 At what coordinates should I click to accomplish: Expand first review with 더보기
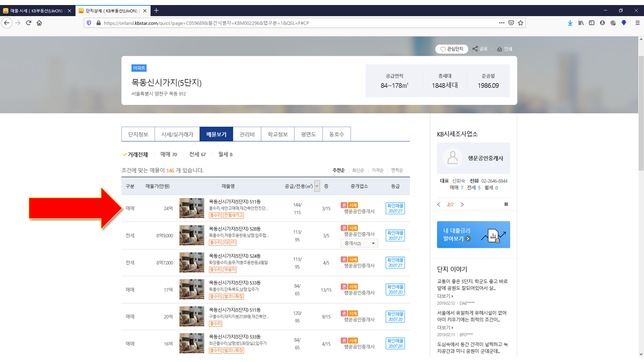click(x=446, y=296)
